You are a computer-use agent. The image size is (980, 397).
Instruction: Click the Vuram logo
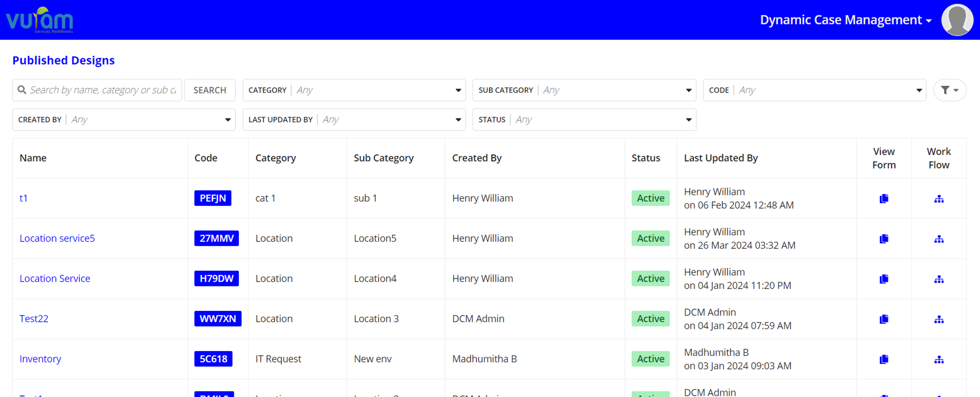39,20
